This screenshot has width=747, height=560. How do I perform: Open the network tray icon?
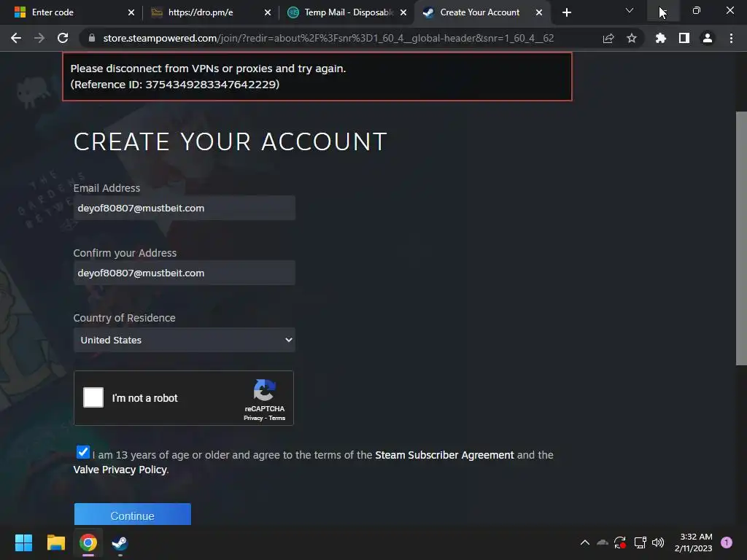point(640,542)
